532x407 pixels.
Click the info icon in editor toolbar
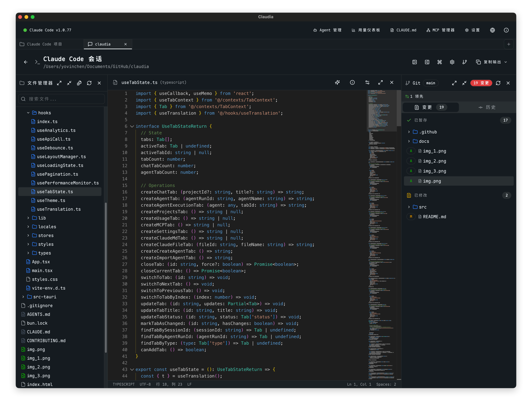click(x=352, y=83)
